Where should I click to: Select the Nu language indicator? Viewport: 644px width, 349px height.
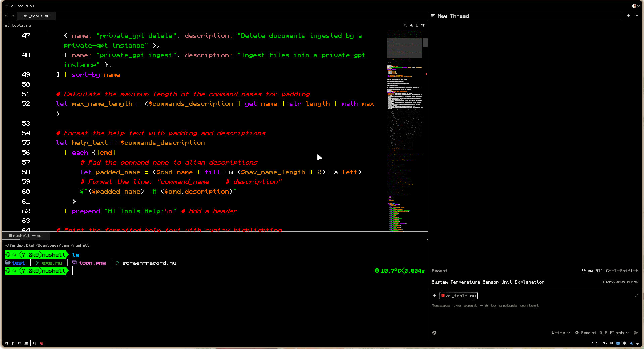[605, 343]
